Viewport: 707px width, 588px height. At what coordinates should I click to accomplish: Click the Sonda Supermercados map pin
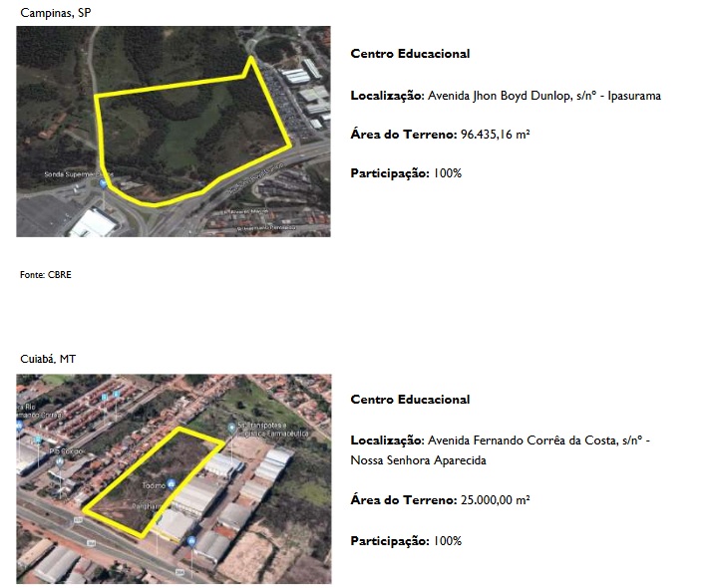103,184
